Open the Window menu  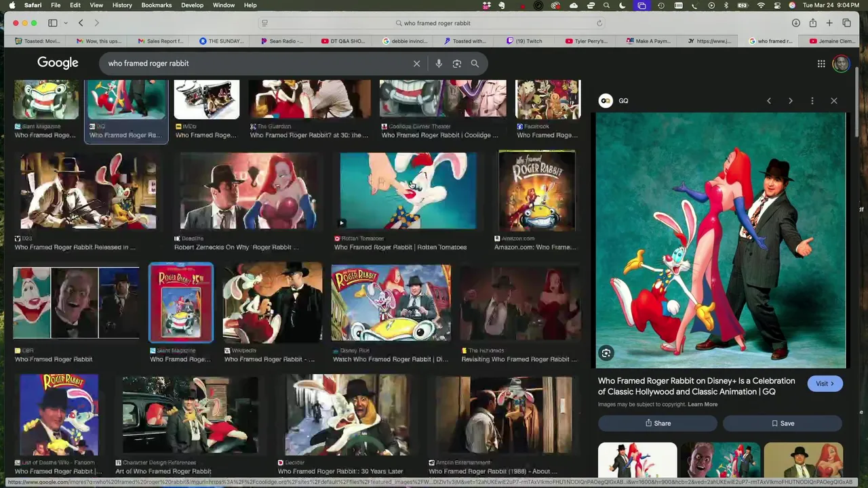tap(224, 5)
